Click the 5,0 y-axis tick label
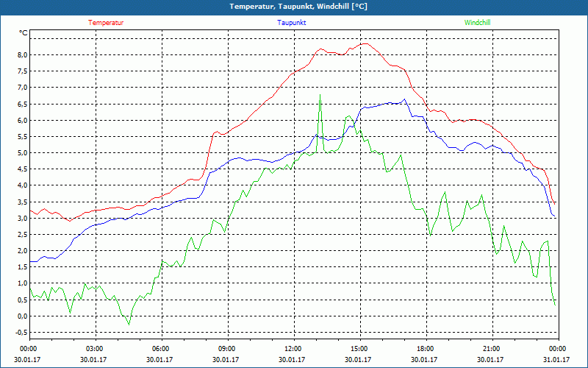Viewport: 588px width, 368px height. tap(21, 153)
